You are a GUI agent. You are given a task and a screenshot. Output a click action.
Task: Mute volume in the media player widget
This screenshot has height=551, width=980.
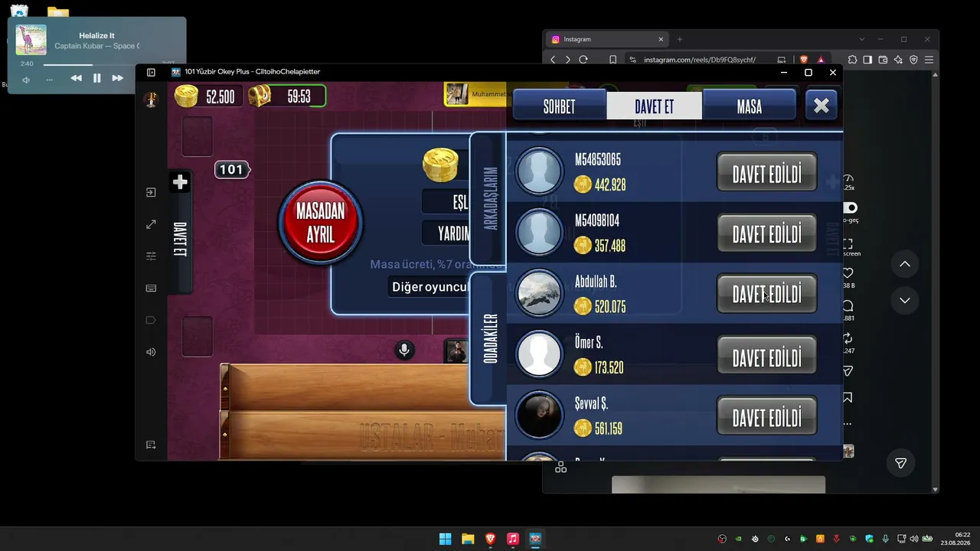coord(26,80)
